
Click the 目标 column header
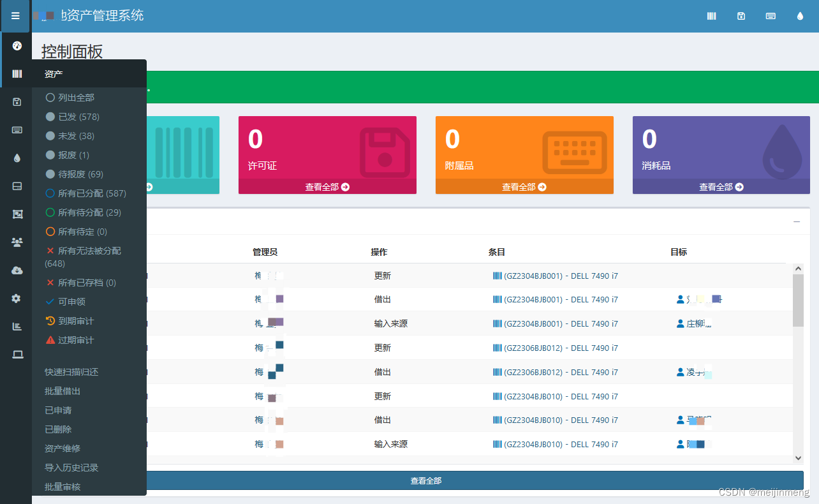click(679, 252)
